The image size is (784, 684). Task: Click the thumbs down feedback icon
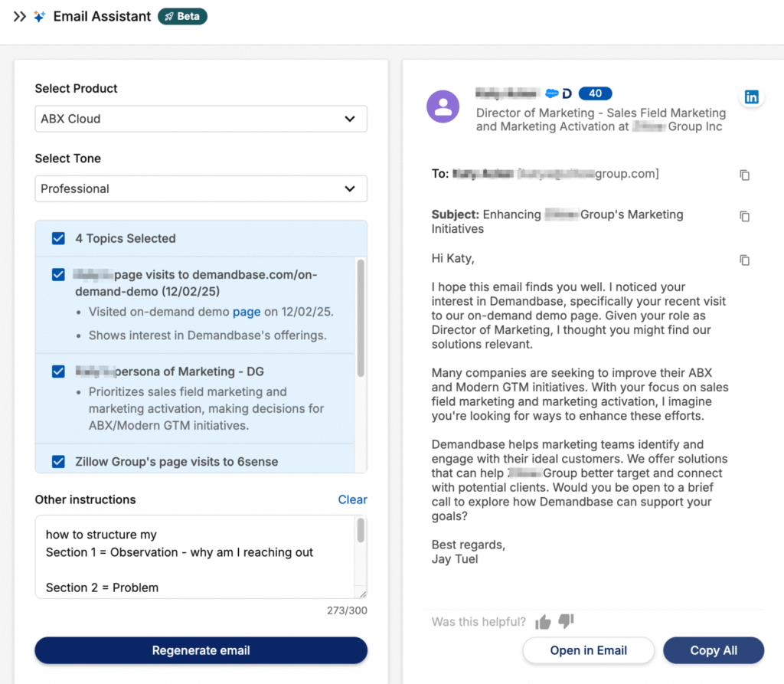pos(566,621)
